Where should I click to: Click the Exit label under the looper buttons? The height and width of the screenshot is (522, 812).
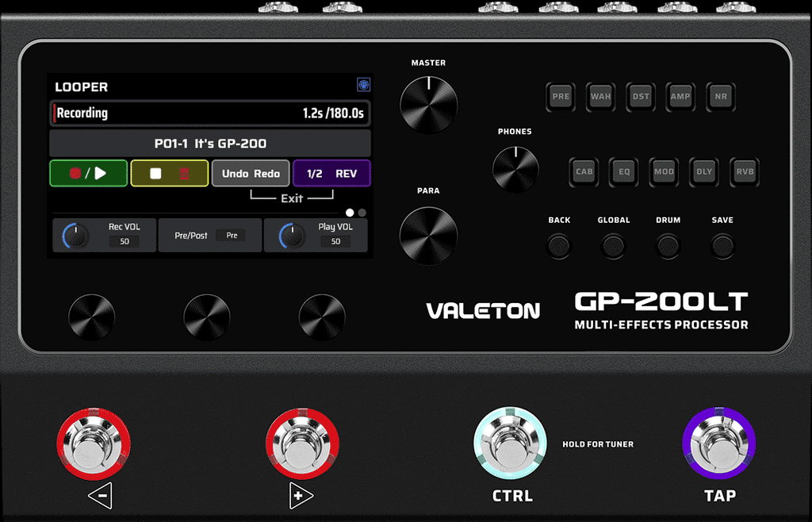[292, 198]
